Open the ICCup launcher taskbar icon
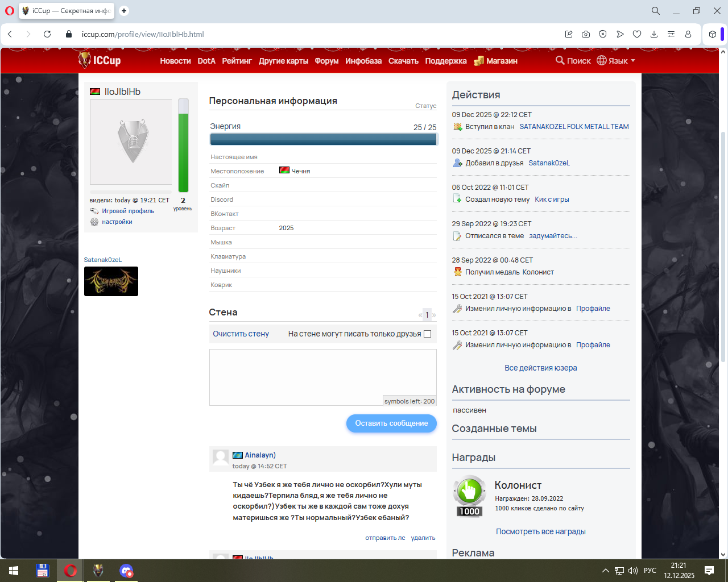This screenshot has width=728, height=582. 98,571
